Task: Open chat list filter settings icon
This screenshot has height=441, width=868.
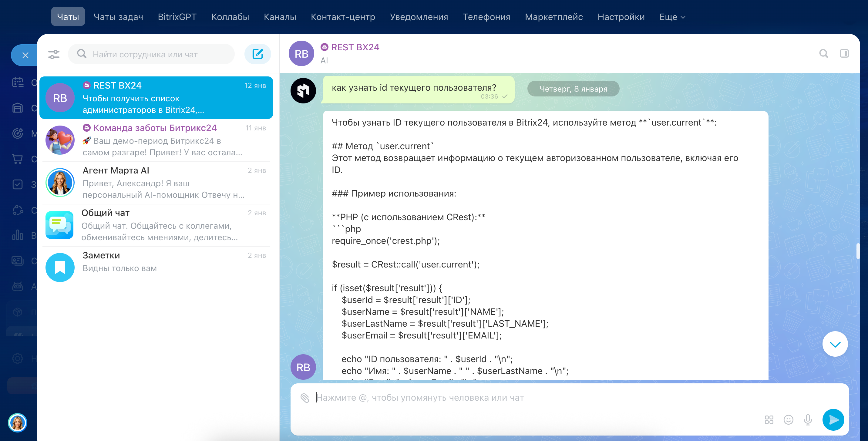Action: (54, 54)
